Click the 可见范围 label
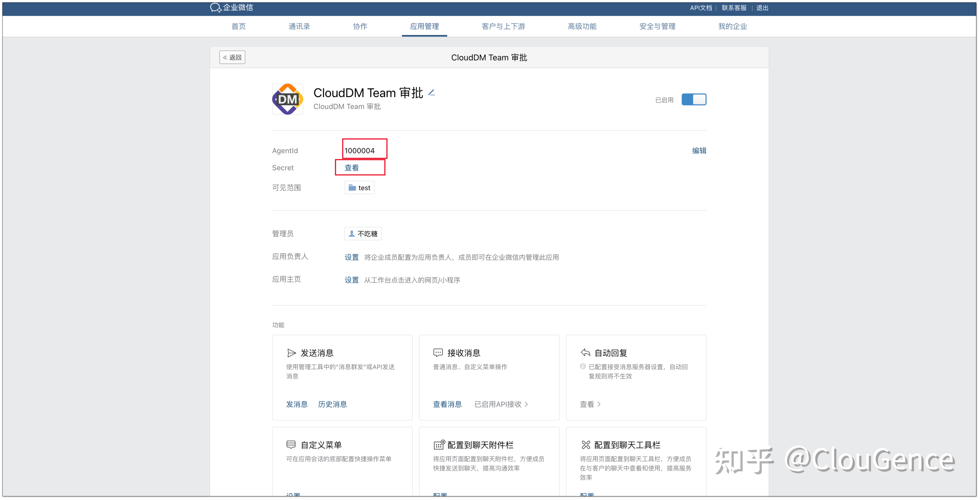980x500 pixels. tap(287, 188)
